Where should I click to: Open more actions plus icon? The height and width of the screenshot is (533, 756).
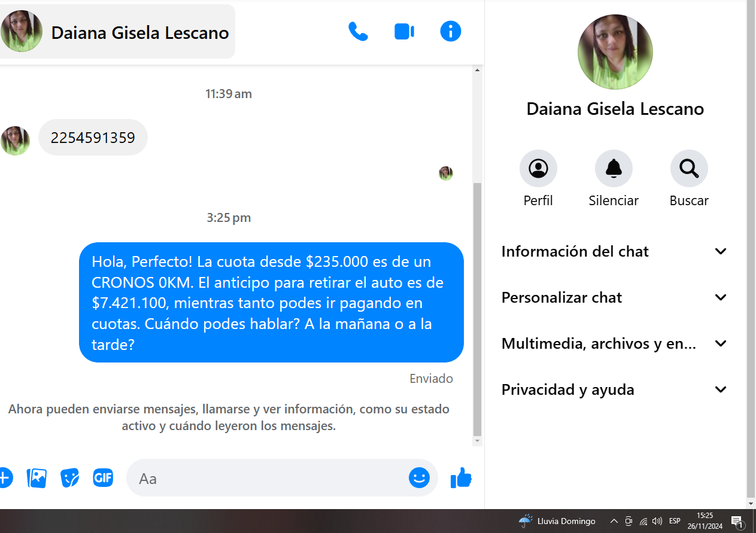click(x=5, y=477)
